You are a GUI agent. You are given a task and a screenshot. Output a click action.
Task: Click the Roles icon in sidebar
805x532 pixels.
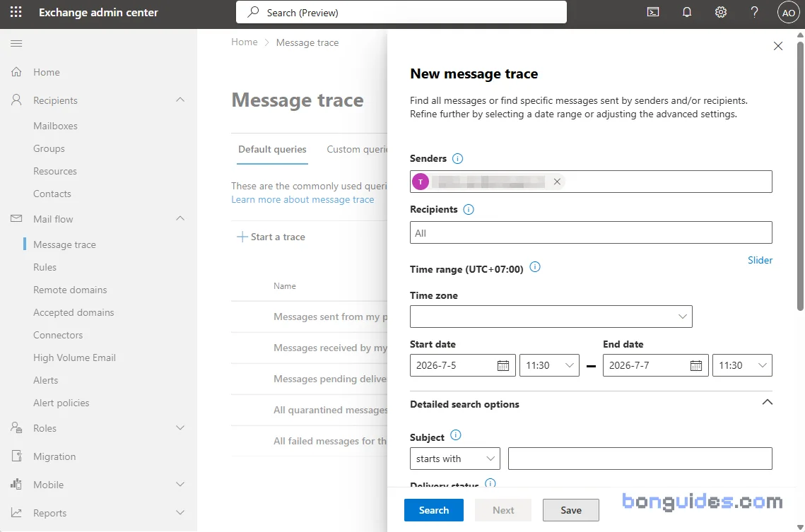[16, 428]
